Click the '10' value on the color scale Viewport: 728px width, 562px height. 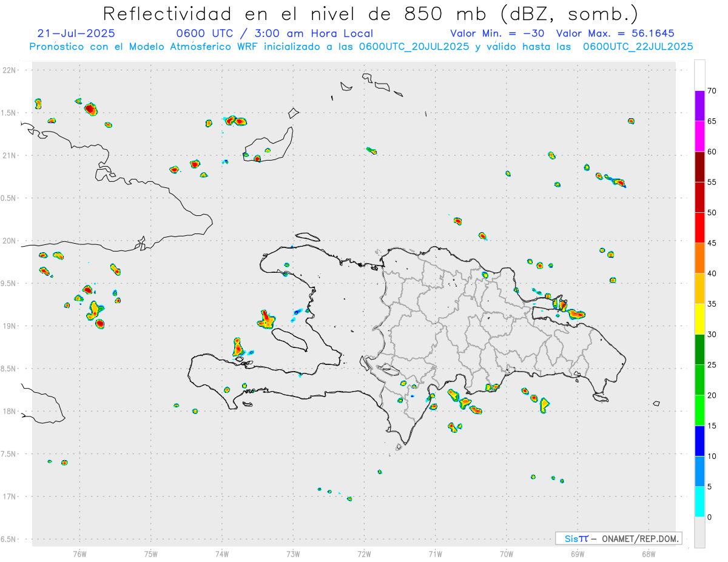712,457
